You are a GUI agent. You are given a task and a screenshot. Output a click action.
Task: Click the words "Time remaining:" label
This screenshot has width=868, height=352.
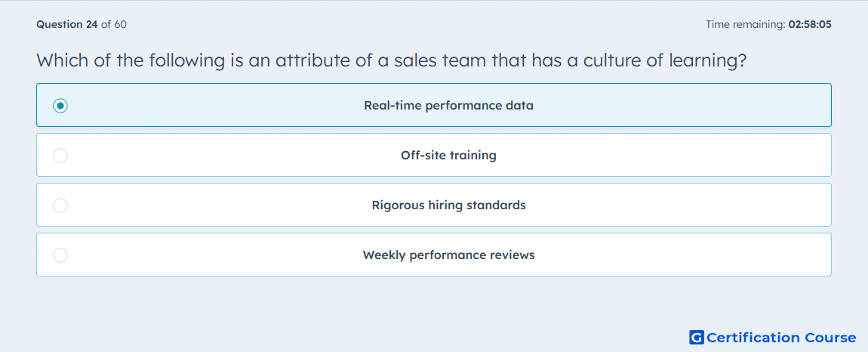746,24
